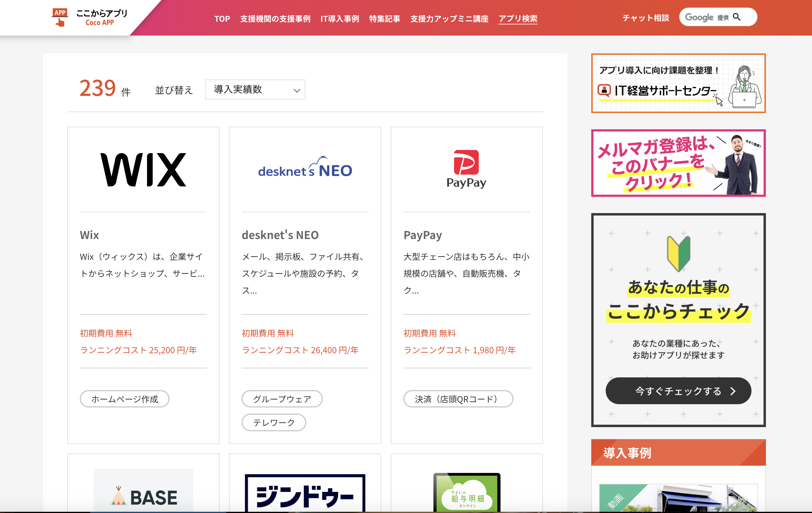Open the メルマガ登録 banner
This screenshot has width=812, height=513.
pos(679,163)
